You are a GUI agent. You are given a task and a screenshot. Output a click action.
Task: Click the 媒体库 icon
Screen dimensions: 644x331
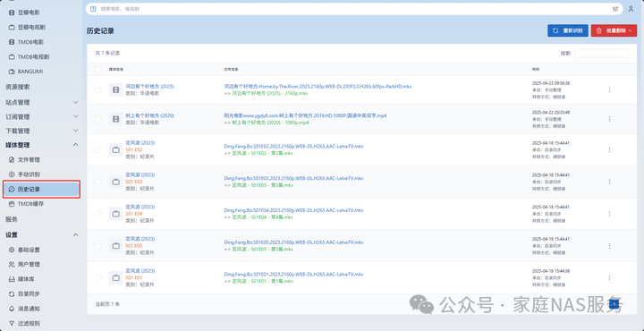12,279
